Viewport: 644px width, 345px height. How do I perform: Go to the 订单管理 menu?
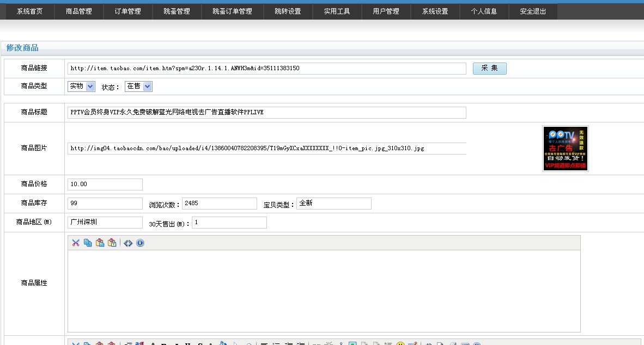coord(128,11)
